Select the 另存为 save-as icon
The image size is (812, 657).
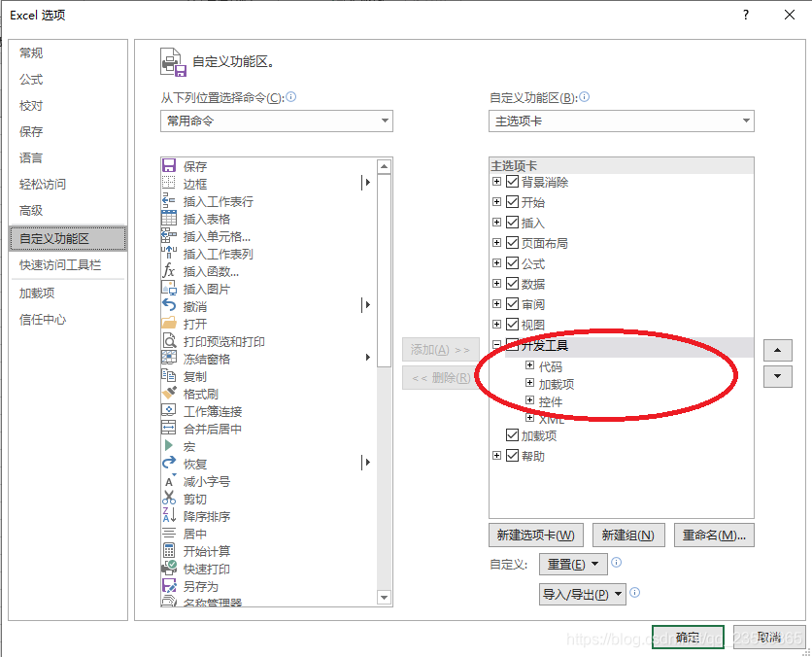[x=169, y=586]
